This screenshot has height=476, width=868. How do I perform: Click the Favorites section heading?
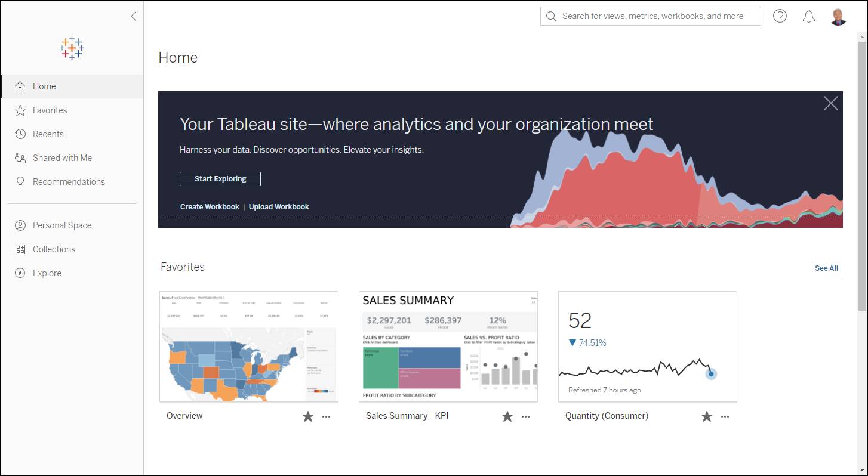click(x=183, y=267)
